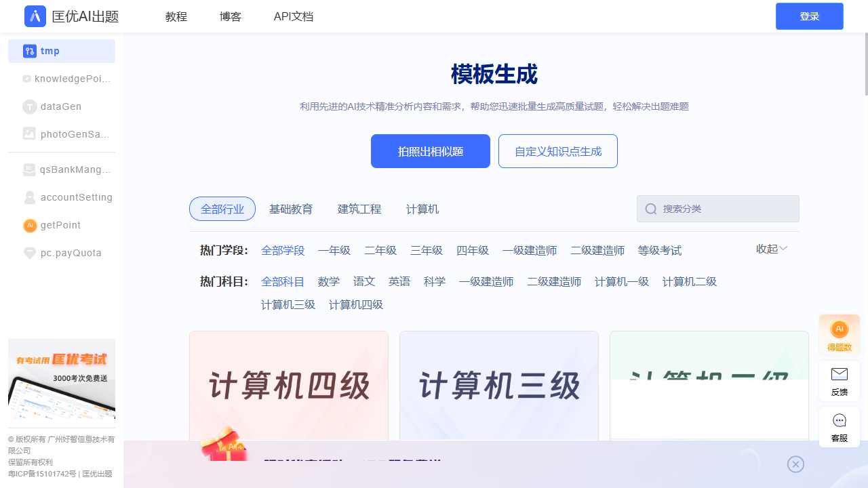Image resolution: width=868 pixels, height=488 pixels.
Task: Click the 匡优AI出题 logo icon
Action: point(35,16)
